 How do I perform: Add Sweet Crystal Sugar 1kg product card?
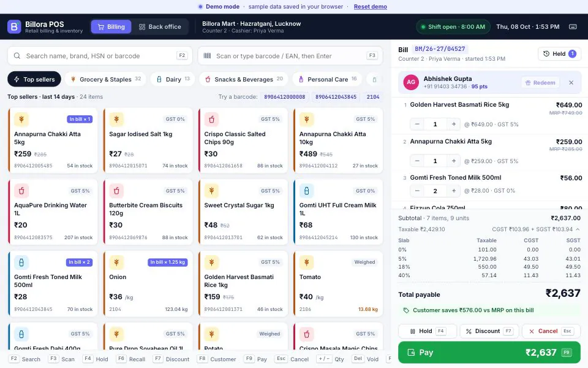tap(243, 212)
